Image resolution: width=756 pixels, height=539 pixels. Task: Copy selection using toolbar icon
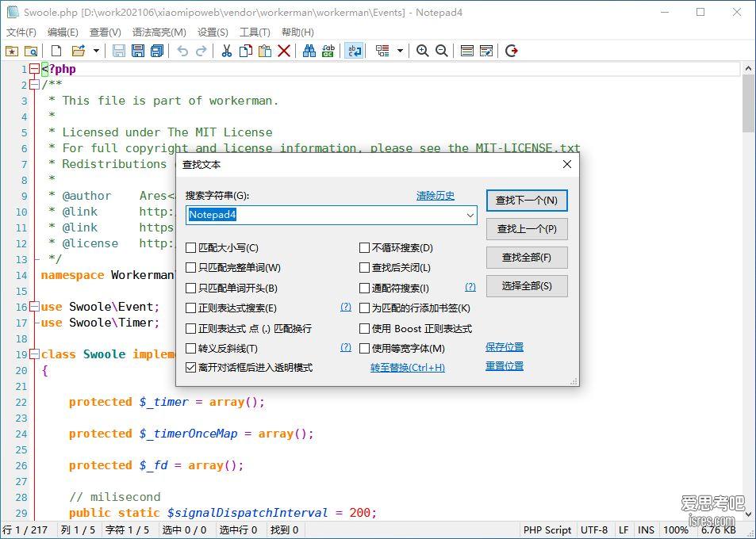click(x=246, y=51)
